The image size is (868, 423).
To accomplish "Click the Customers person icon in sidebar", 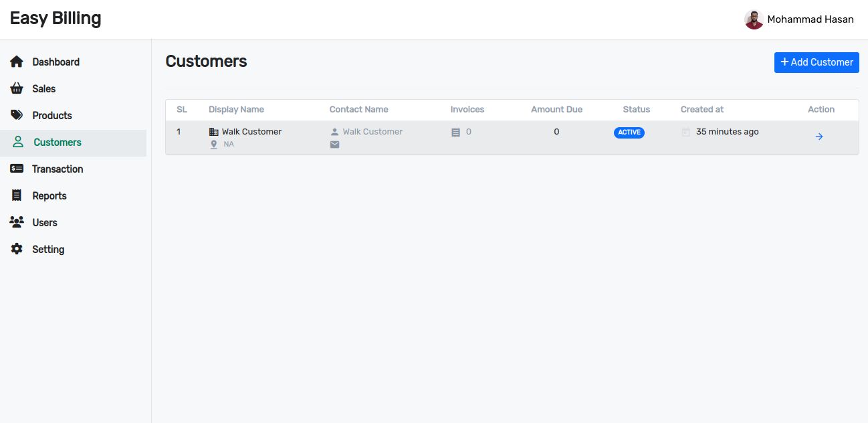I will click(18, 142).
